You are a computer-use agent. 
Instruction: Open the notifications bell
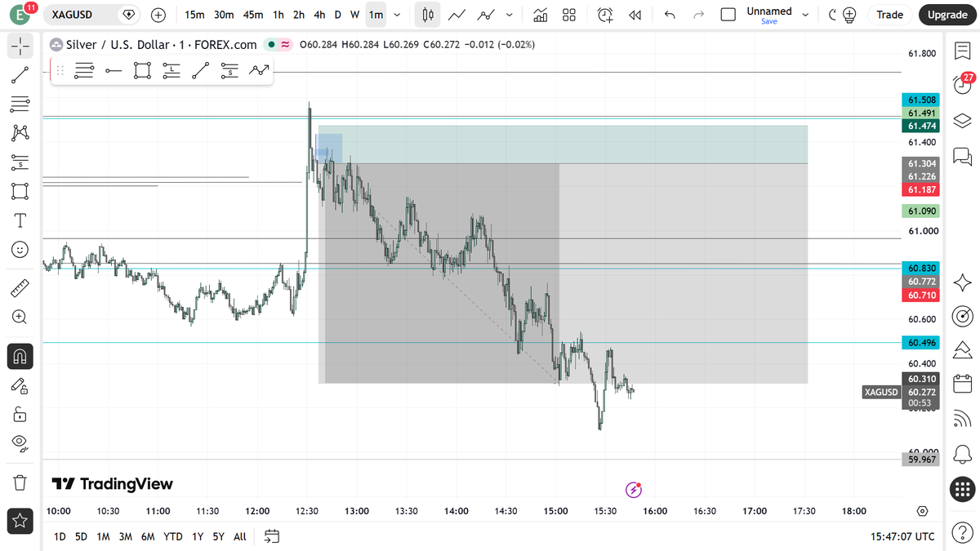point(963,454)
